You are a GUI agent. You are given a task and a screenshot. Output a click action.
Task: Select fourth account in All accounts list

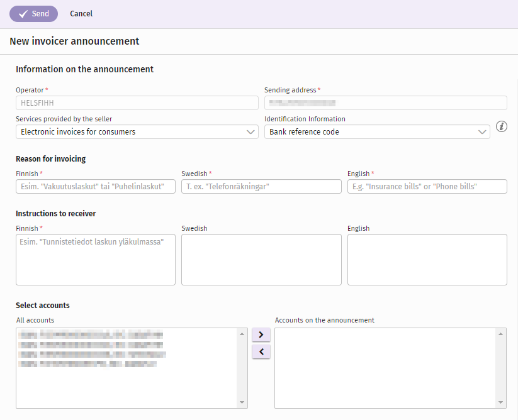[x=87, y=364]
